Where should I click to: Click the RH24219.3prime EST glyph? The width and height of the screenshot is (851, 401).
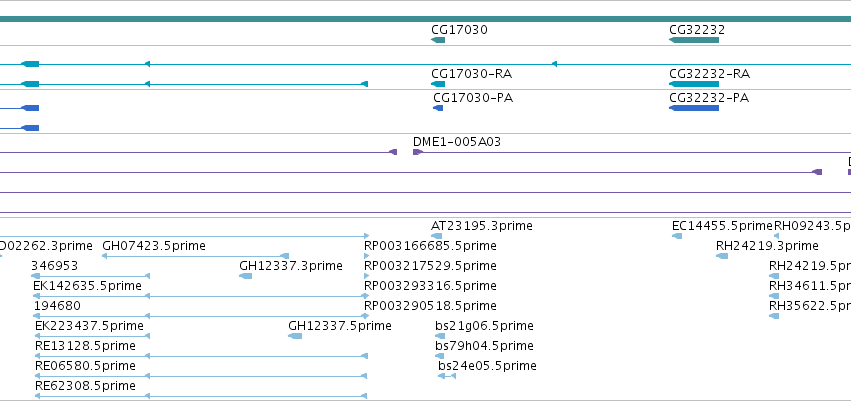pyautogui.click(x=722, y=256)
